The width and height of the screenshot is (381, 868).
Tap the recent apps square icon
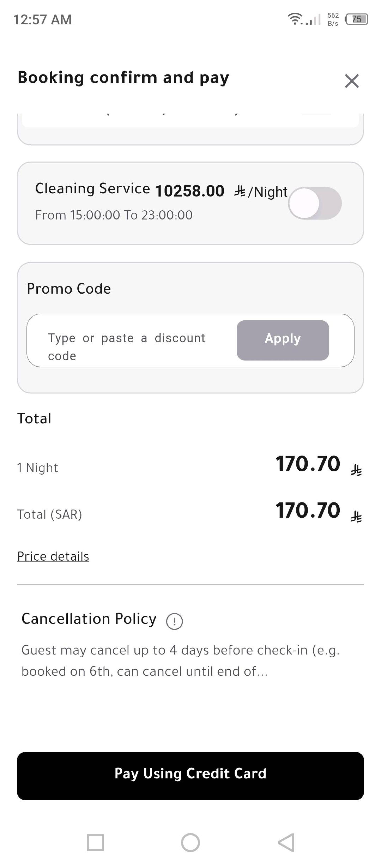[95, 842]
